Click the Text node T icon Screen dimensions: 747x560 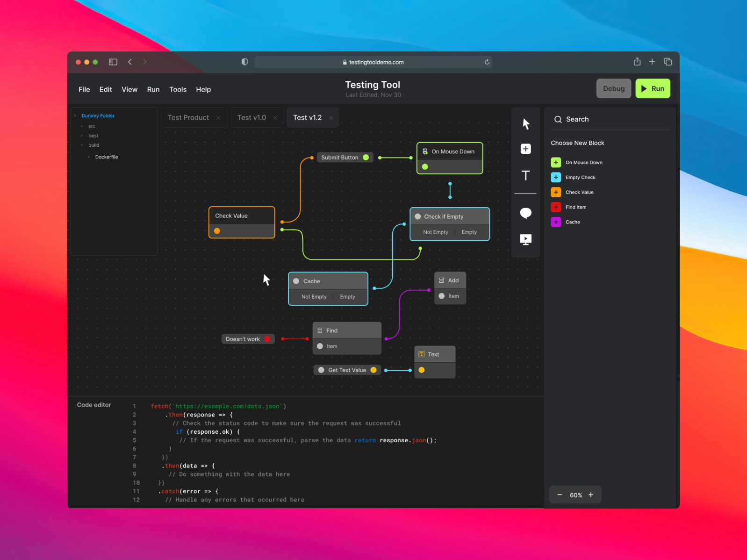click(x=422, y=354)
